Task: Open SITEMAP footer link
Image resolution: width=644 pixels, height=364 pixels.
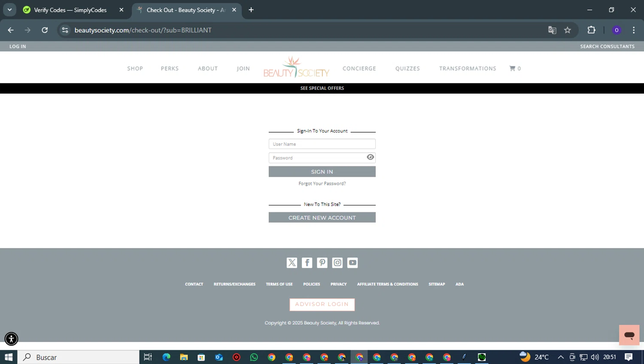Action: pos(437,284)
